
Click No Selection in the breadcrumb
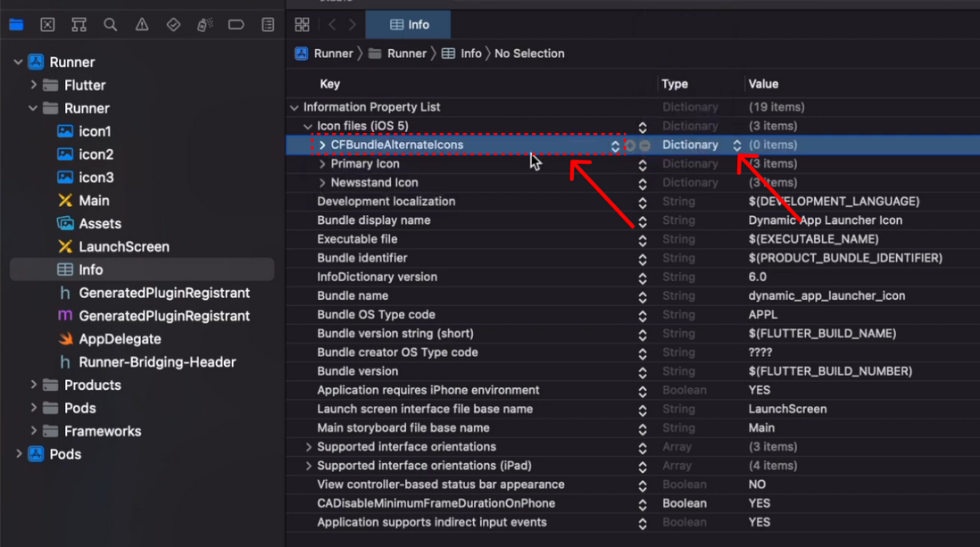click(x=529, y=54)
